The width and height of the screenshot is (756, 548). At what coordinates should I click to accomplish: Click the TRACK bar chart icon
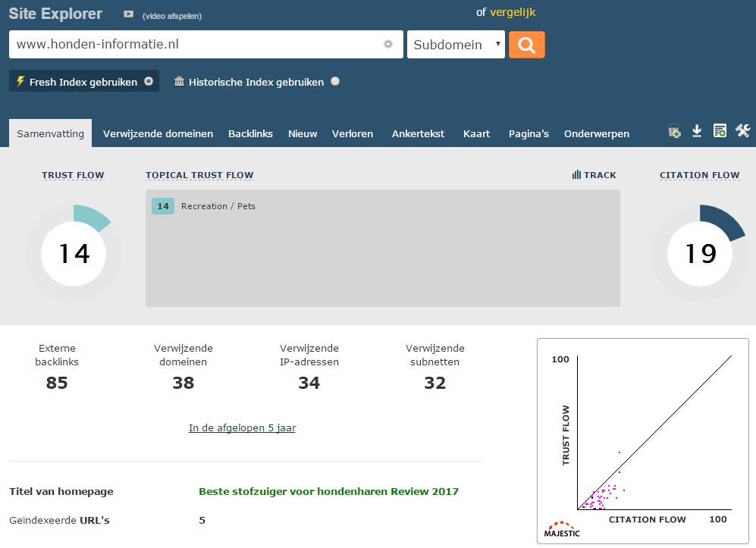click(576, 174)
